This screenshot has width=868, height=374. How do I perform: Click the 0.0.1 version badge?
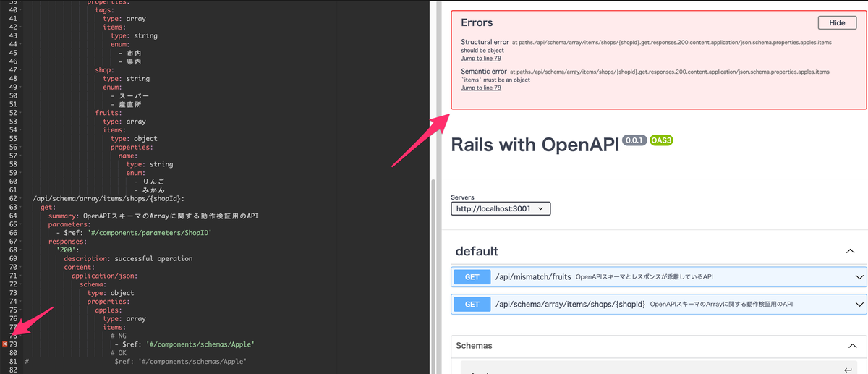[634, 140]
